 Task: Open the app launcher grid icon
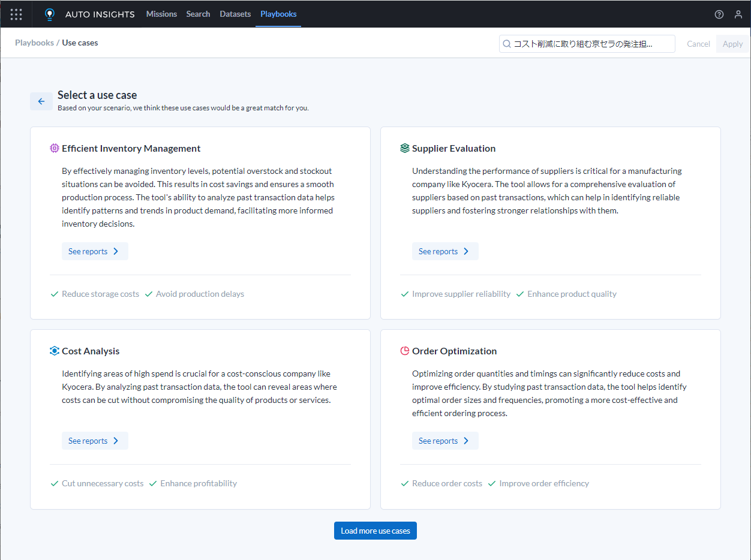click(16, 14)
